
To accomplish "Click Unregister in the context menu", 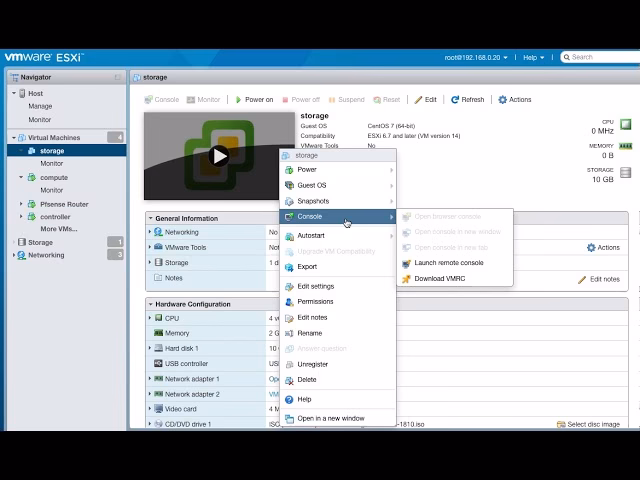I will tap(312, 364).
